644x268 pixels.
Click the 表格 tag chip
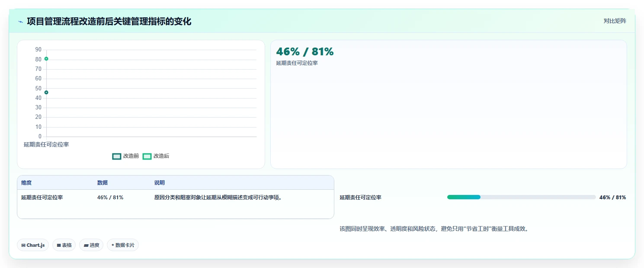[64, 245]
